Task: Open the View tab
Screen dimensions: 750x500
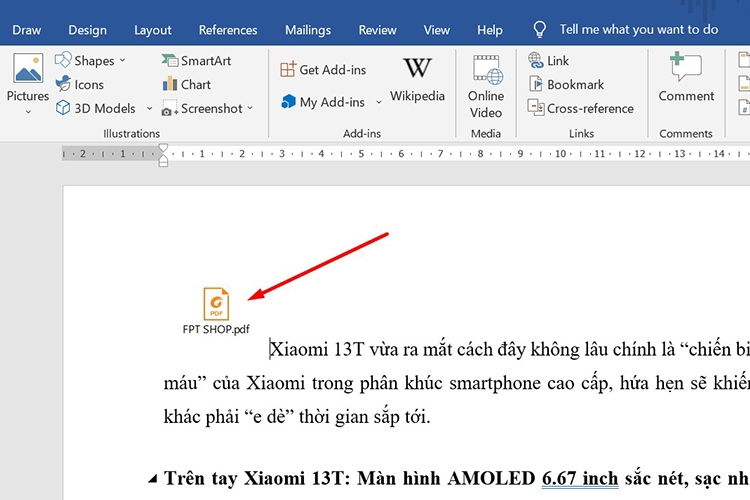Action: click(x=437, y=30)
